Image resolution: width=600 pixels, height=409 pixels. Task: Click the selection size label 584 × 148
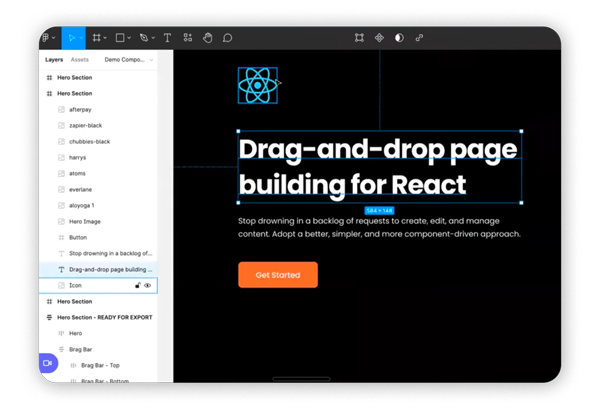point(379,210)
